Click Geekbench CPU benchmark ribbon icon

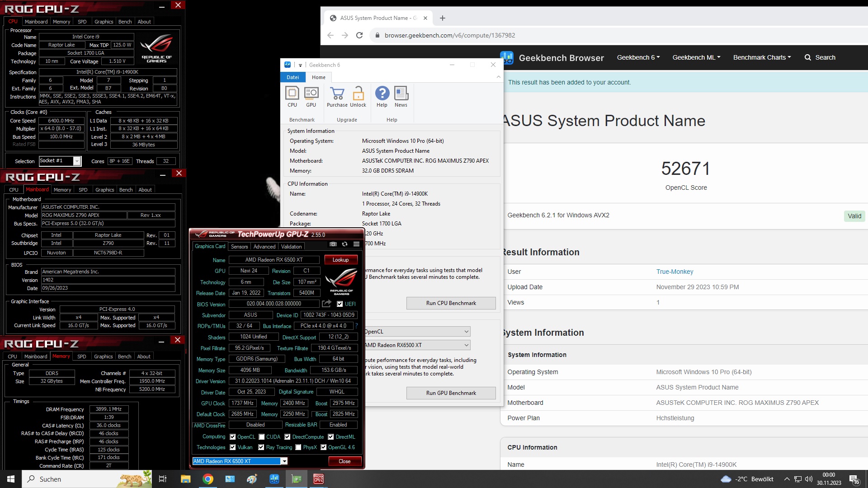(292, 97)
